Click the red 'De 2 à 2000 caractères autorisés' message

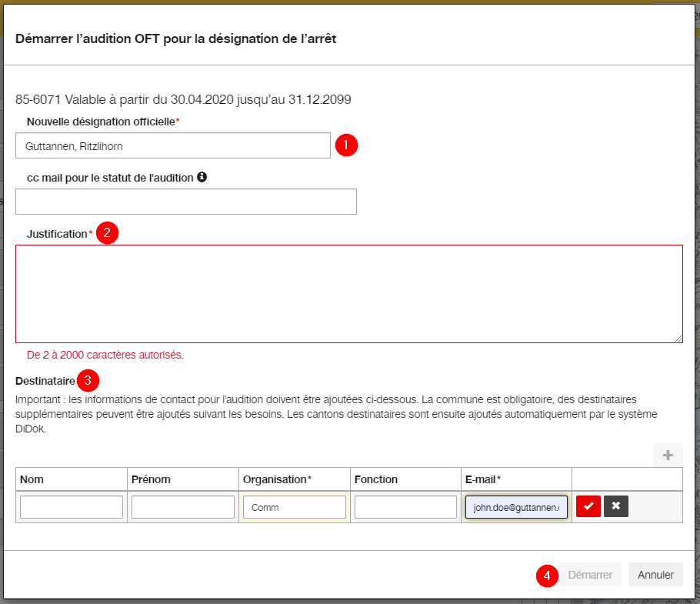tap(105, 355)
